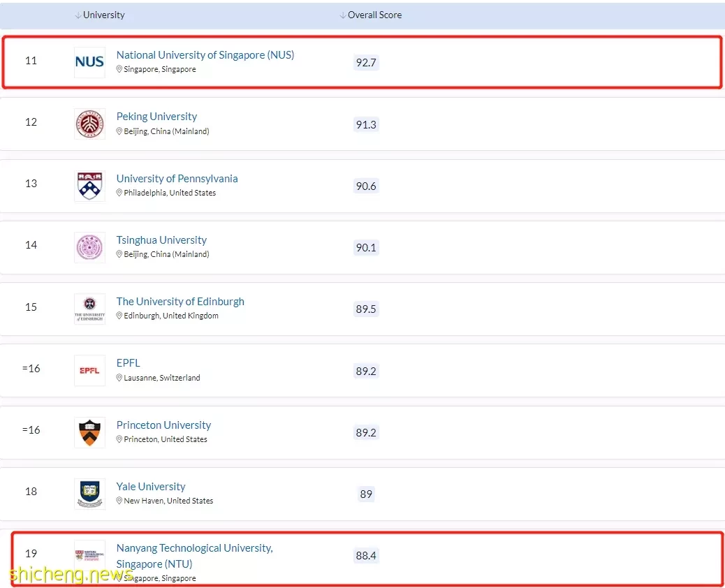The height and width of the screenshot is (588, 725).
Task: Click the New Haven, United States location text
Action: [x=168, y=501]
